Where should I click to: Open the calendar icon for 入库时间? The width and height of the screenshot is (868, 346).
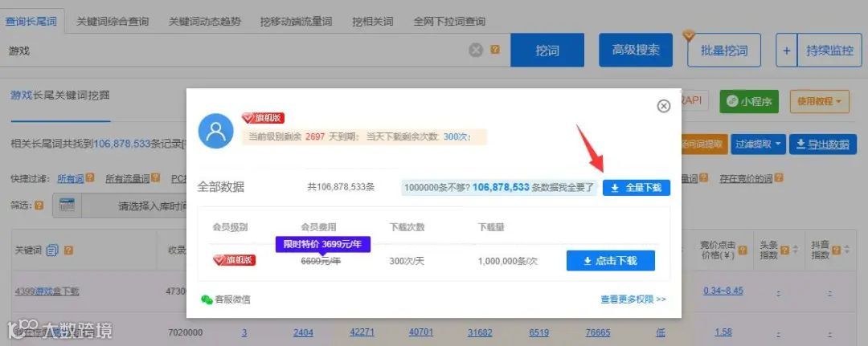click(x=67, y=206)
